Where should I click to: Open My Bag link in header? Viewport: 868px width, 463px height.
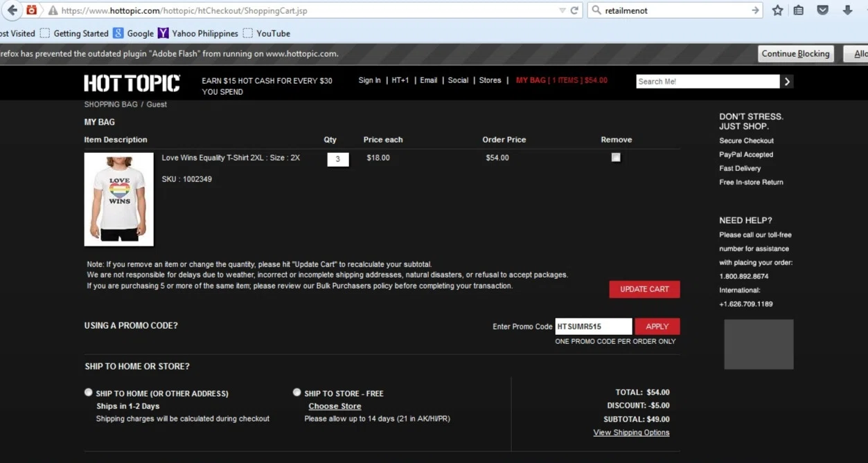point(562,80)
